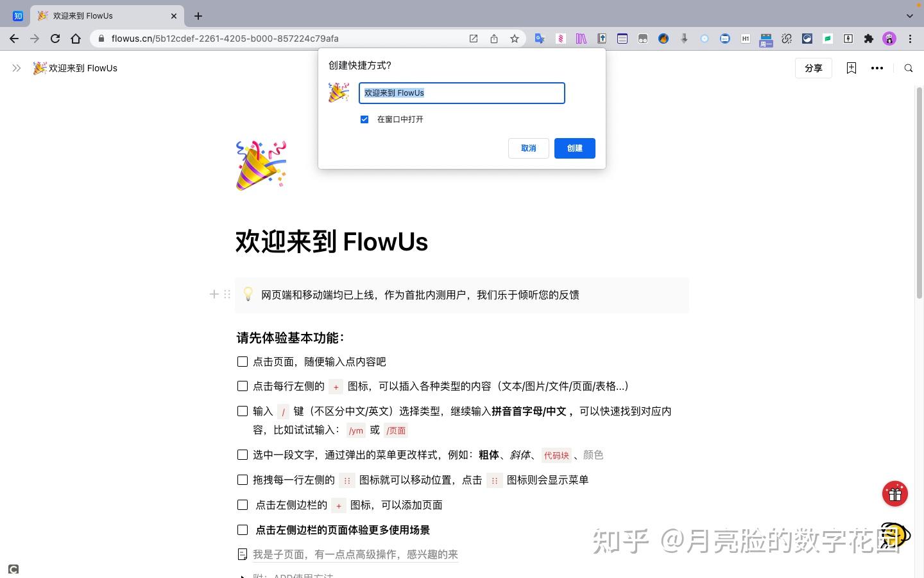Expand the sidebar with the double-chevron
924x578 pixels.
click(15, 67)
